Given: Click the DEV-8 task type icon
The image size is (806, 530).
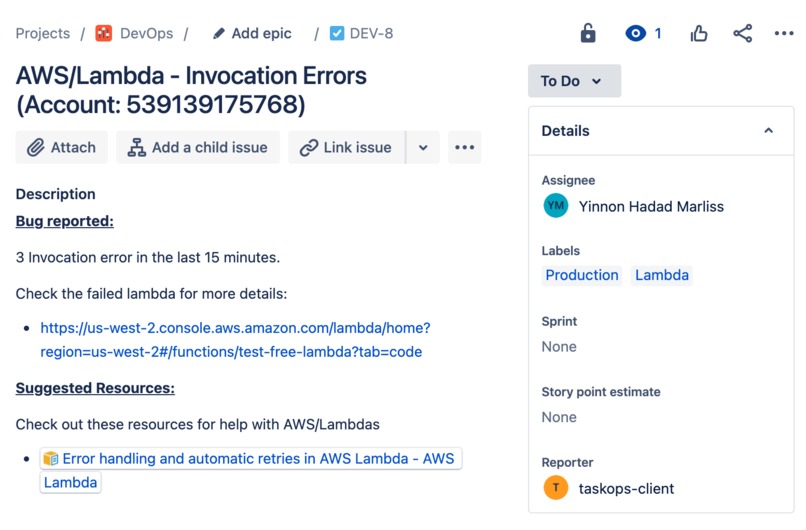Looking at the screenshot, I should pos(337,33).
